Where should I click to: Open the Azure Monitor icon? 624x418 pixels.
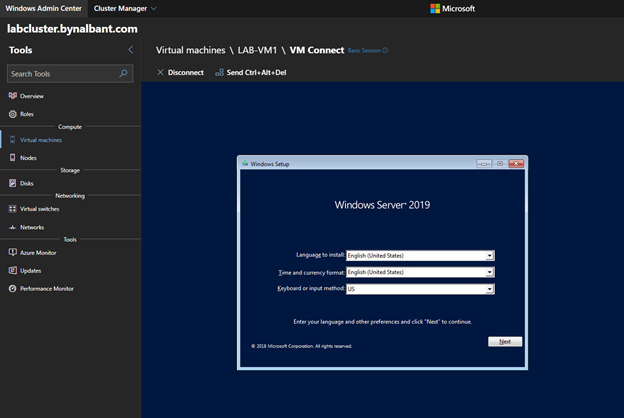pos(13,252)
